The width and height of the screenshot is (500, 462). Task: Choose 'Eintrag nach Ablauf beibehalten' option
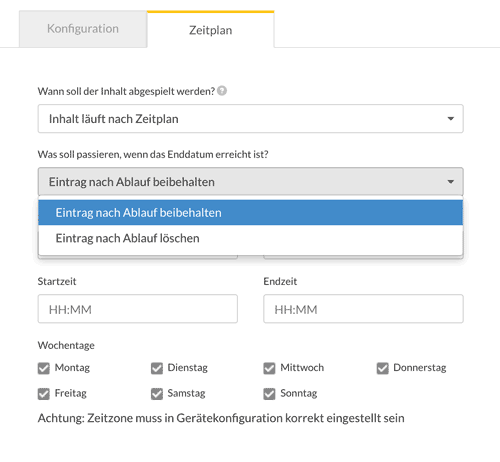(250, 213)
